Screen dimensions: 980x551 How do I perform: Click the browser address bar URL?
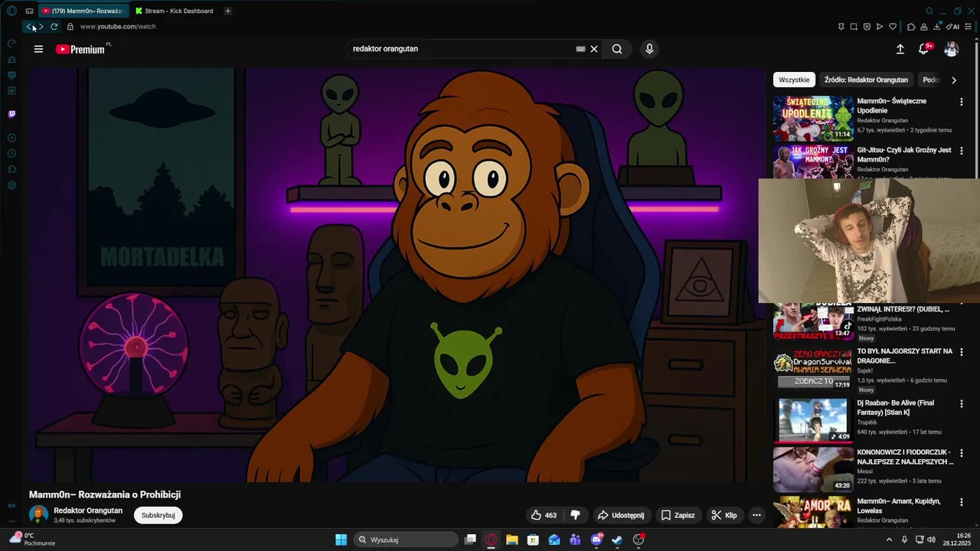point(118,27)
